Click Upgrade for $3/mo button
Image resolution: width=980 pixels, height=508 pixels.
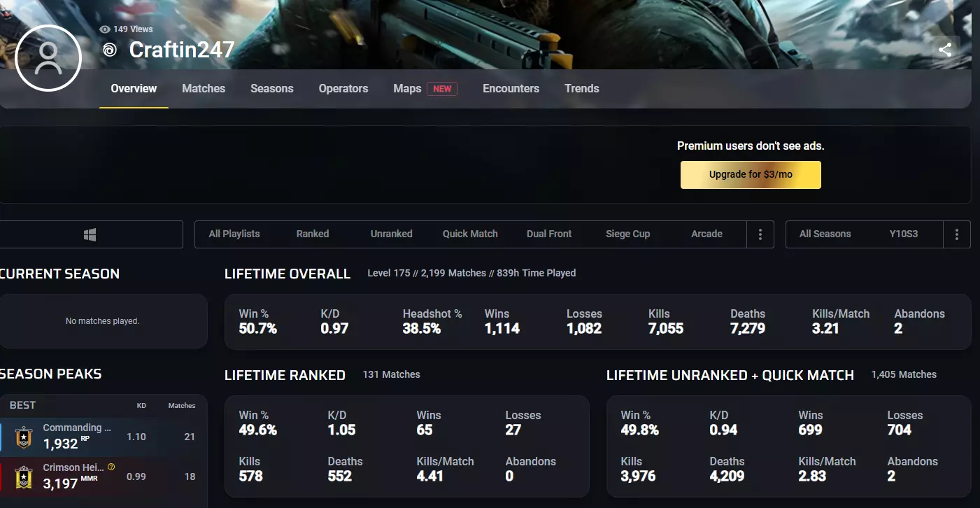point(751,175)
